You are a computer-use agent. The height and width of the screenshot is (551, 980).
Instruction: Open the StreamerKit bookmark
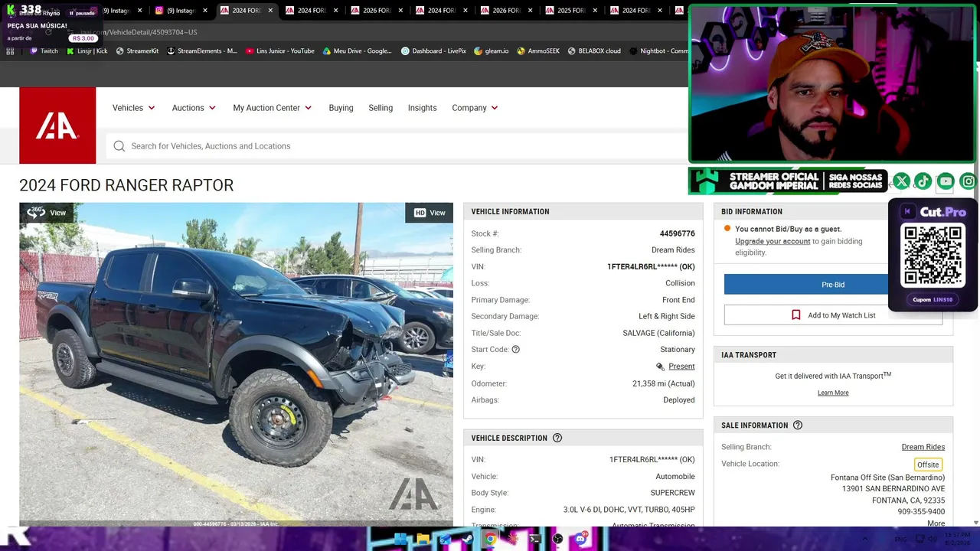coord(138,51)
